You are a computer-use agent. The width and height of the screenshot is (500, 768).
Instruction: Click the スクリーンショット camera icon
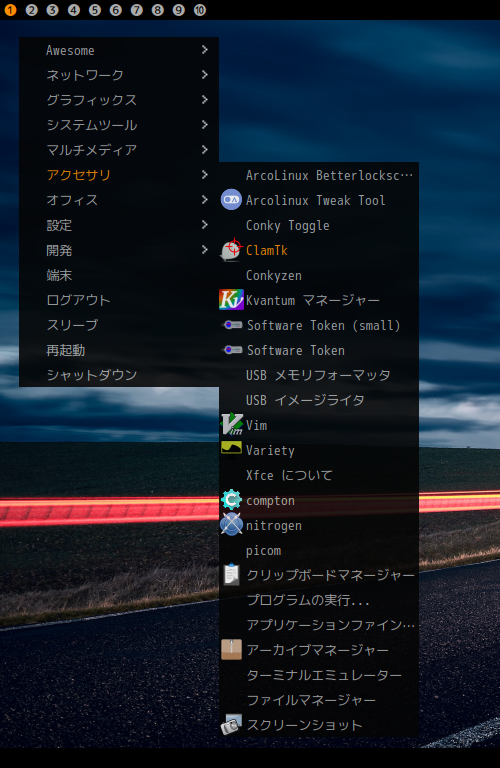point(231,725)
